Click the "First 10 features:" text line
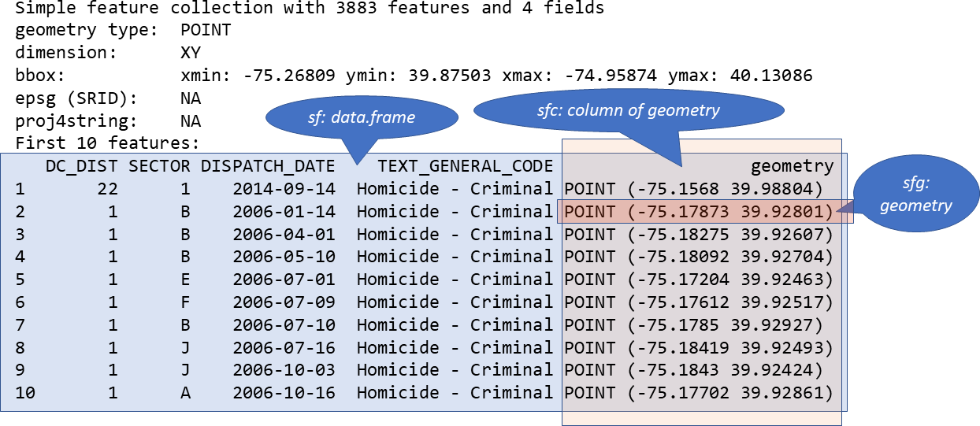 109,143
